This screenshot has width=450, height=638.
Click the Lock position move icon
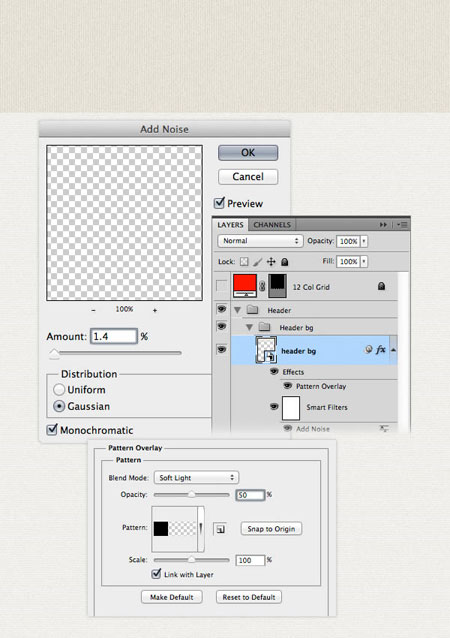[x=271, y=262]
